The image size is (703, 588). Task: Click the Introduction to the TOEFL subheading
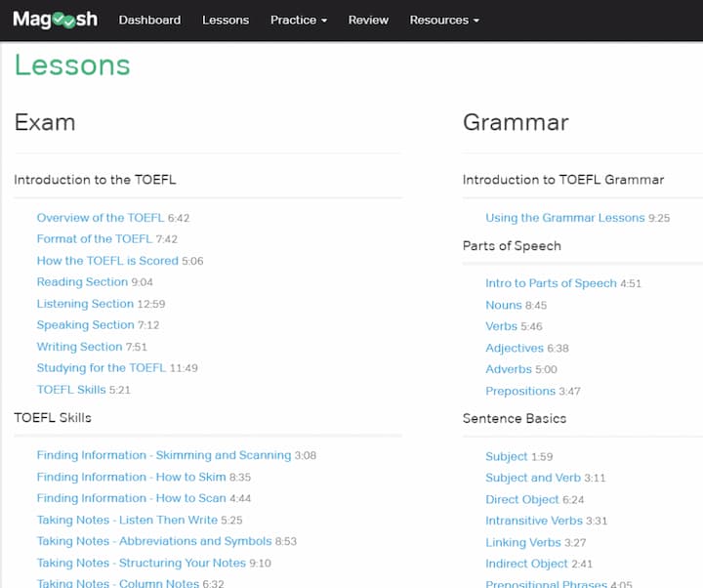pos(95,180)
